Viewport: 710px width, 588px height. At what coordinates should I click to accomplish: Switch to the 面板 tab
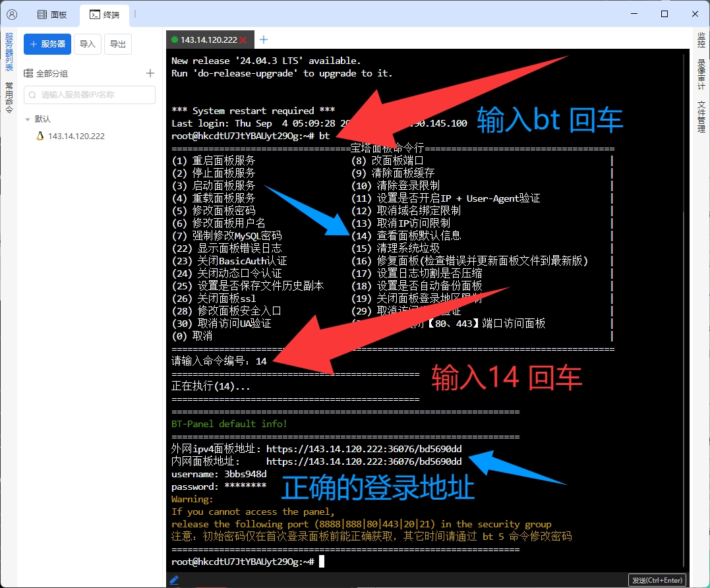pyautogui.click(x=52, y=15)
